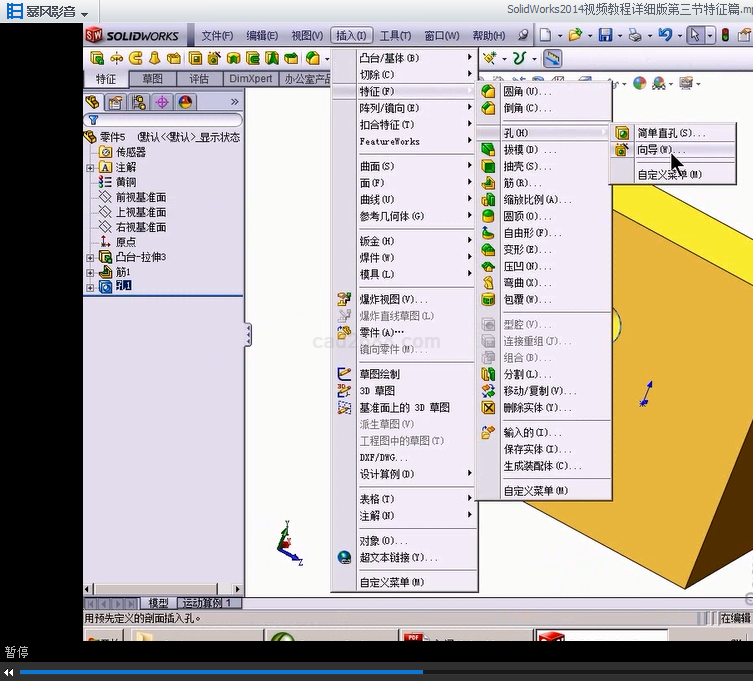This screenshot has width=753, height=681.
Task: Click the Delete Body (删除实体) icon
Action: (488, 408)
